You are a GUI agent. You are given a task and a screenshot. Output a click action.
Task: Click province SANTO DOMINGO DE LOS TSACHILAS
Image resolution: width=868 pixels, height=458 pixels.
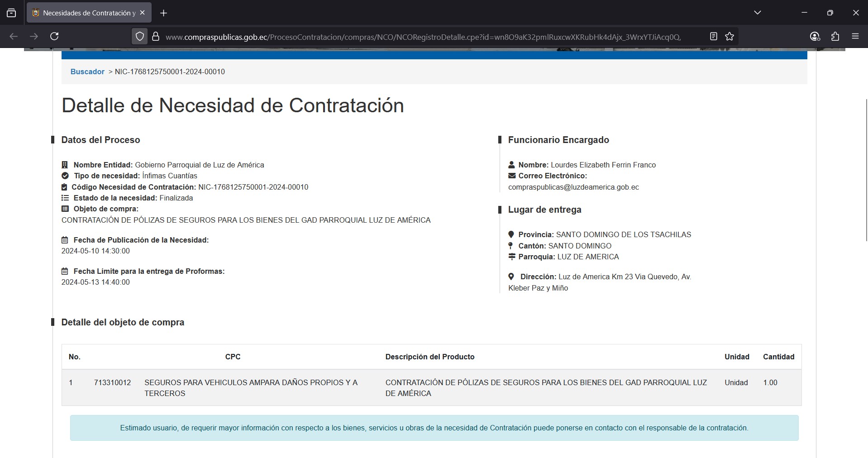(624, 234)
